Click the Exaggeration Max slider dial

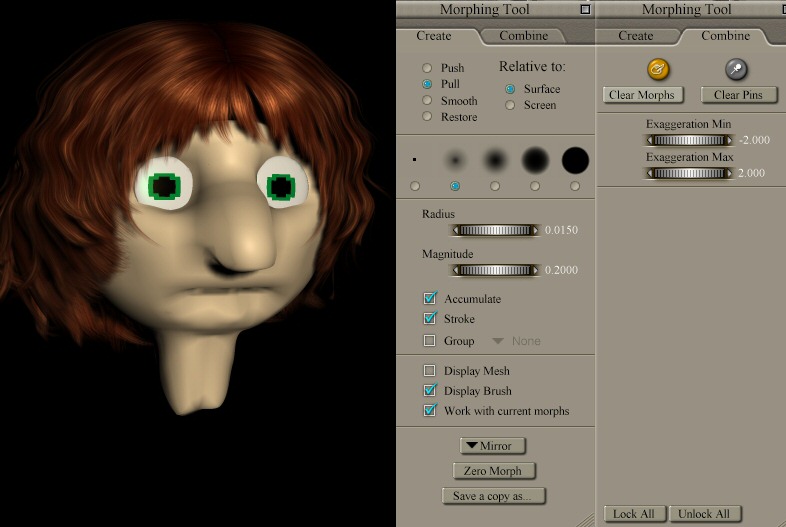[x=689, y=173]
